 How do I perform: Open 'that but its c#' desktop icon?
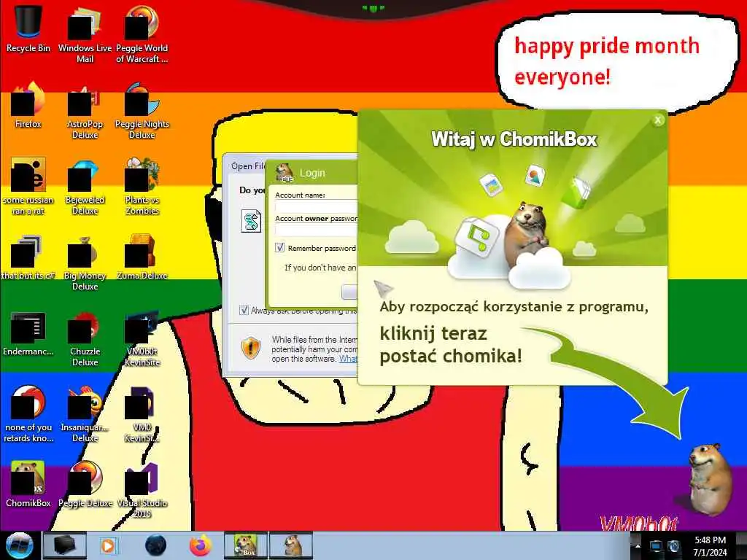point(28,257)
